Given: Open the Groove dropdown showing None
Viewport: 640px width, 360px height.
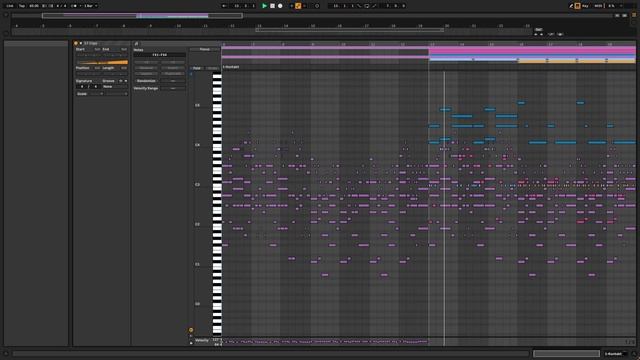Looking at the screenshot, I should [x=115, y=87].
